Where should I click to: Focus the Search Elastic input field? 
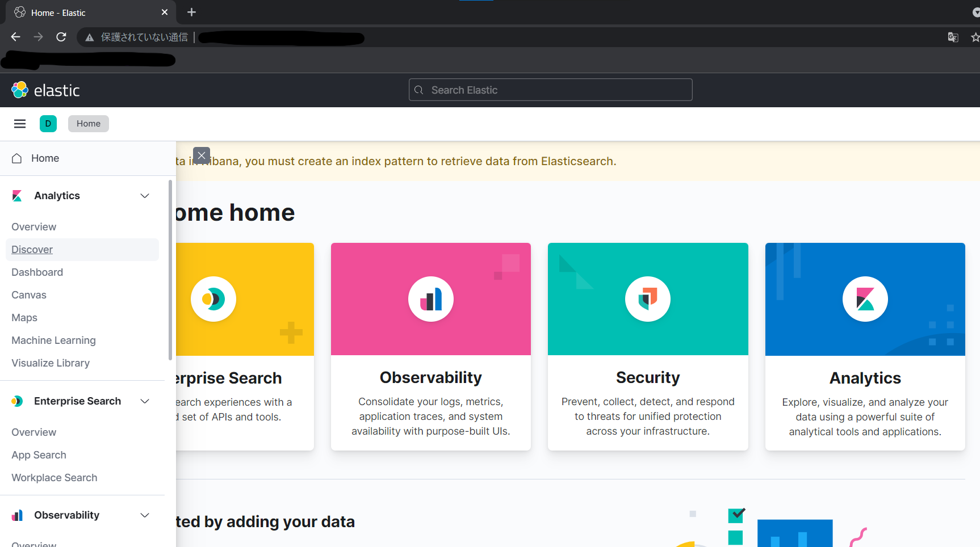[550, 90]
